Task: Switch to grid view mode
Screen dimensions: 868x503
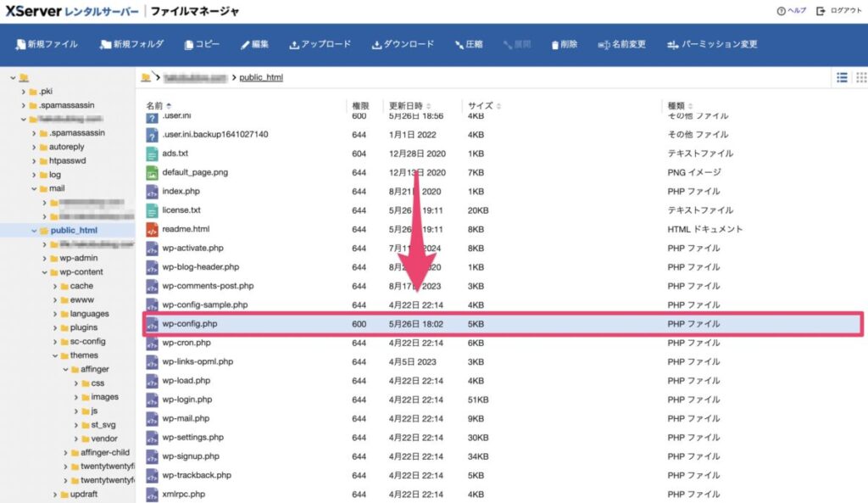Action: [860, 77]
